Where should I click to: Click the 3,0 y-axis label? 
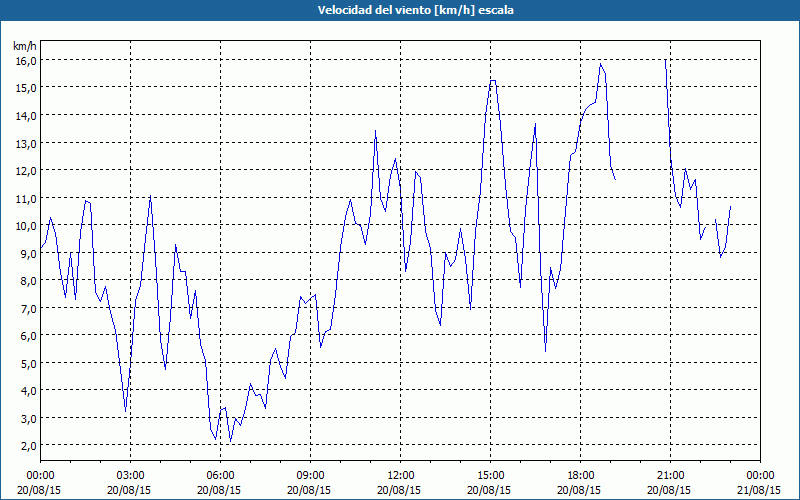[28, 419]
